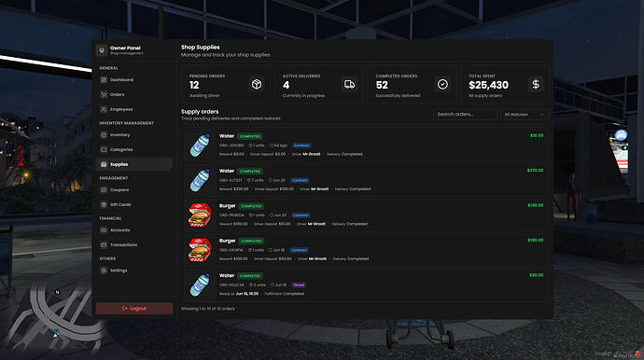Click the Accounts icon in sidebar
Screen dimensions: 644x360
tap(104, 229)
